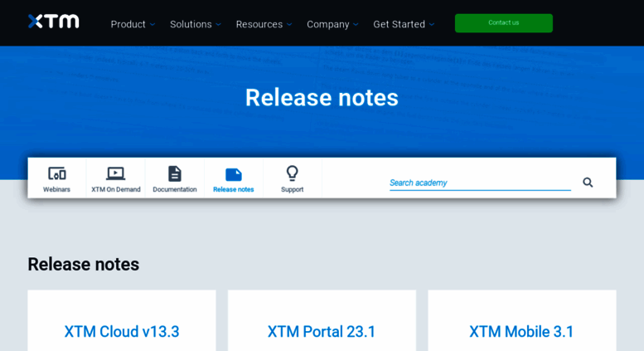Expand the Company menu chevron
The width and height of the screenshot is (644, 351).
point(356,25)
